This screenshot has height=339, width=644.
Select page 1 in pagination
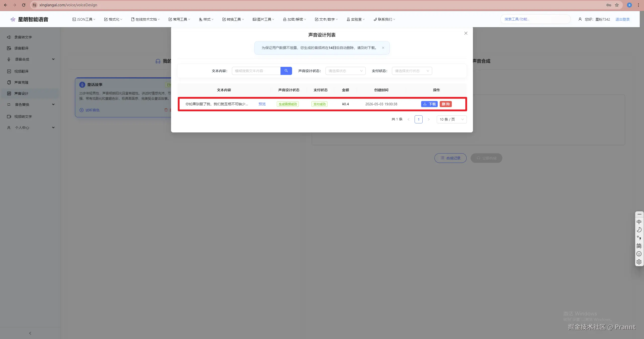click(x=418, y=119)
